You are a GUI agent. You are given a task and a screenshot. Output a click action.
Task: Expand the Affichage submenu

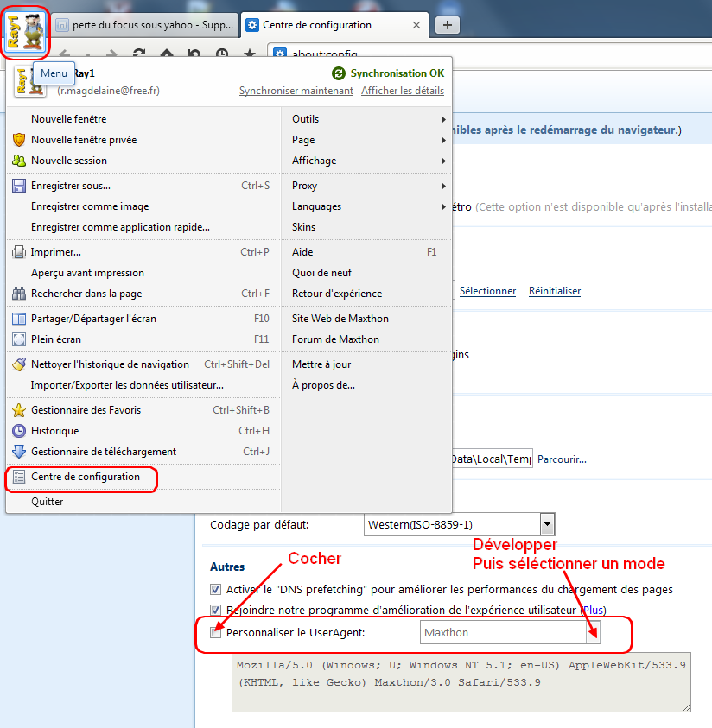click(368, 161)
